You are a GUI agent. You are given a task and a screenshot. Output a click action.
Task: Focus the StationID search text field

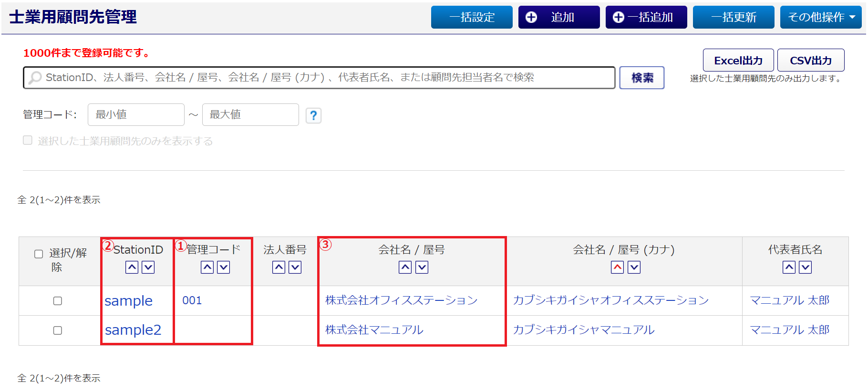(x=319, y=78)
